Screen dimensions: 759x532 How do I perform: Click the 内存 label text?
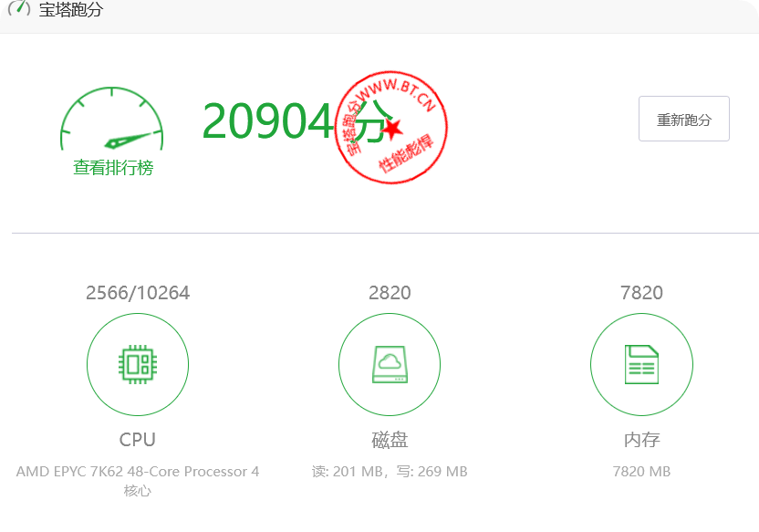pyautogui.click(x=641, y=440)
